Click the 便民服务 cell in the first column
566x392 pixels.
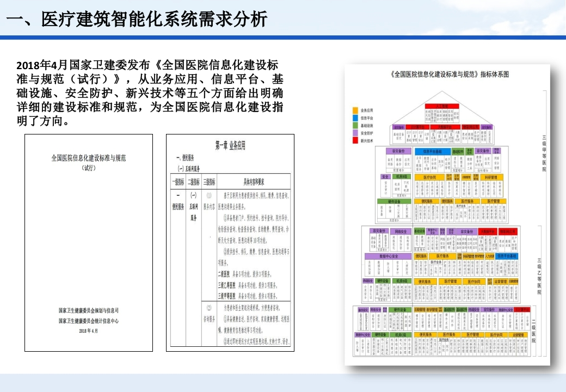click(178, 207)
